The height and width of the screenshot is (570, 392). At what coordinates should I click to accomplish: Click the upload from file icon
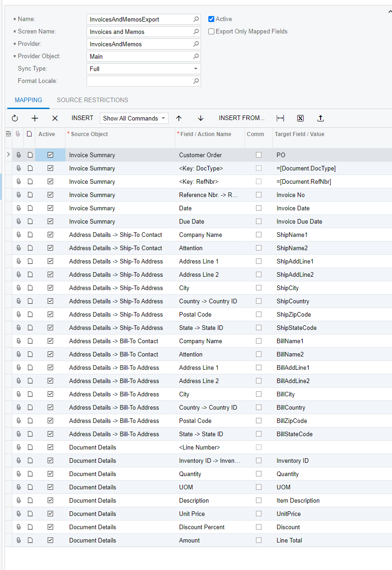coord(321,118)
